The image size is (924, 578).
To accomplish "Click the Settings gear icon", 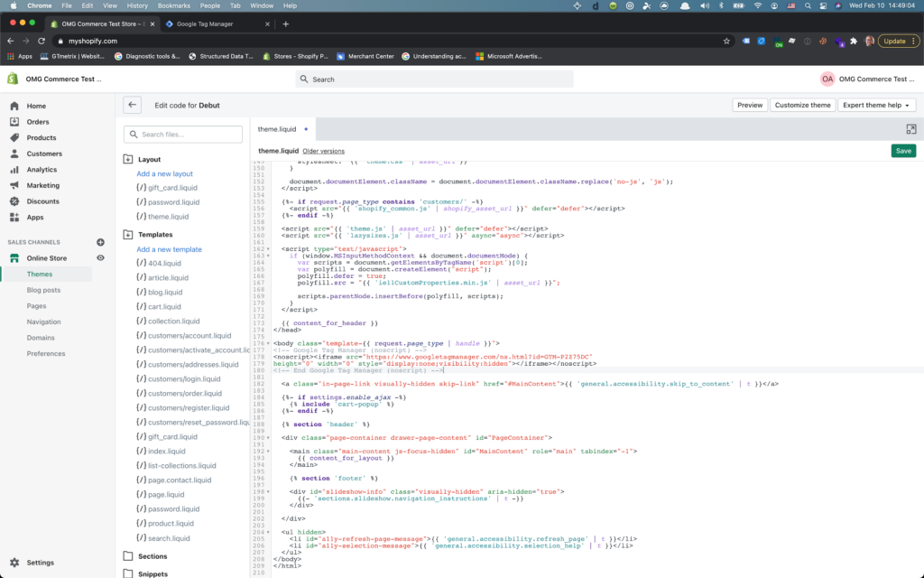I will [x=14, y=563].
